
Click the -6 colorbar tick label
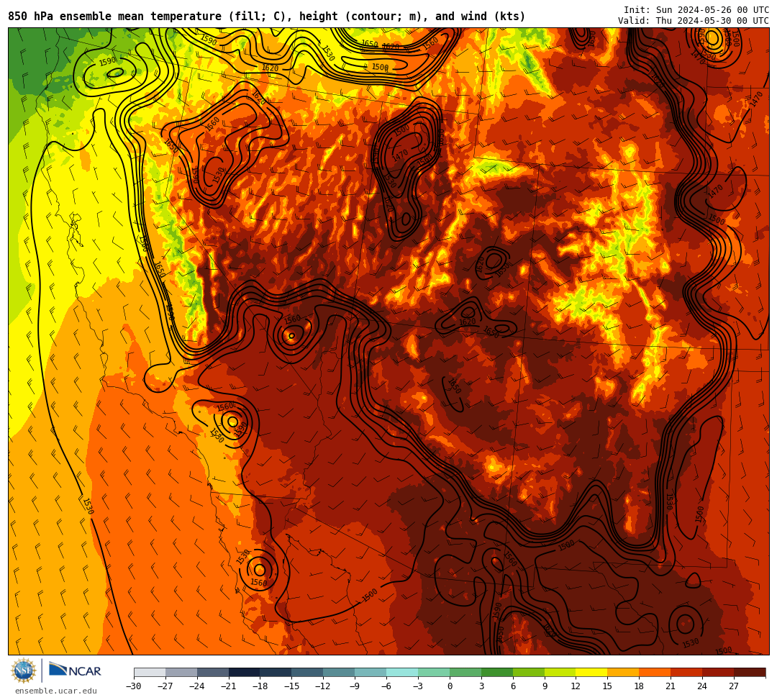pos(386,686)
